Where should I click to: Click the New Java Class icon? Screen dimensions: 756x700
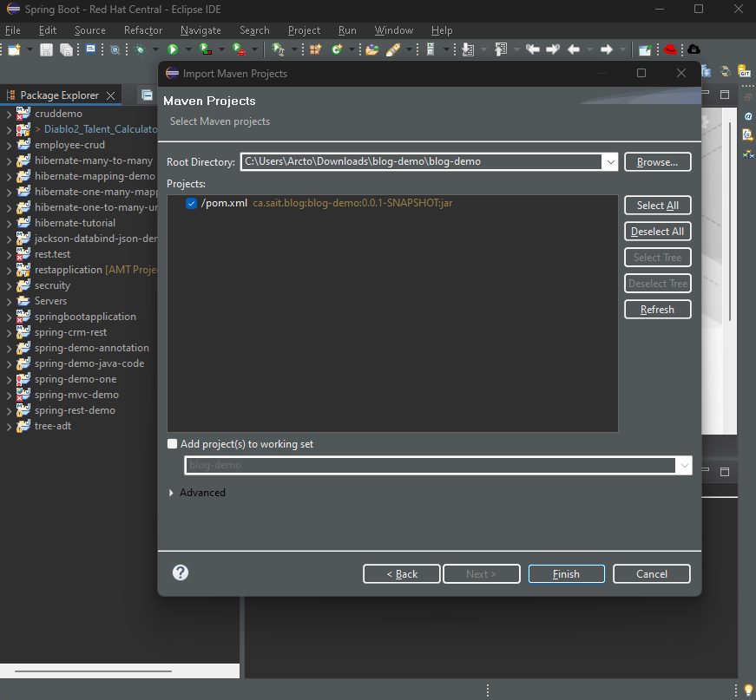(x=337, y=49)
